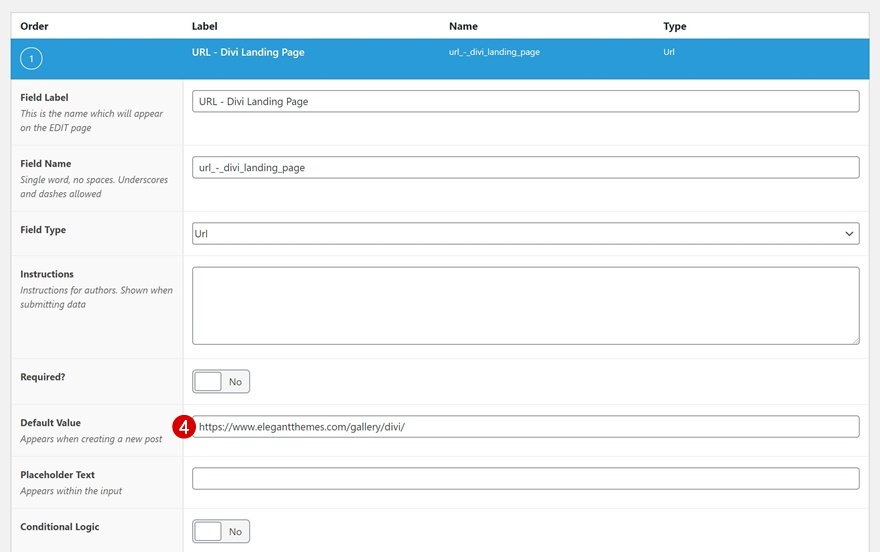Toggle the Required? switch
Screen dimensions: 880x552
click(x=221, y=382)
